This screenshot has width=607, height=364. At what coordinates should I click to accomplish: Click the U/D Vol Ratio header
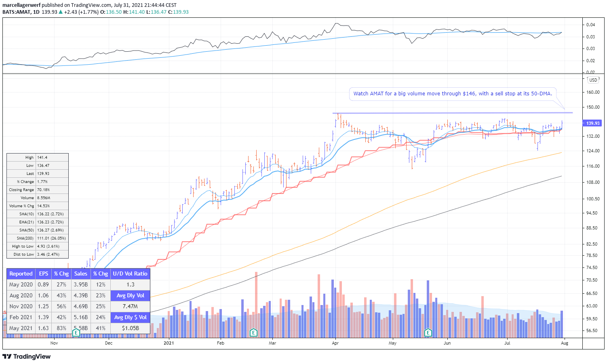click(x=130, y=274)
